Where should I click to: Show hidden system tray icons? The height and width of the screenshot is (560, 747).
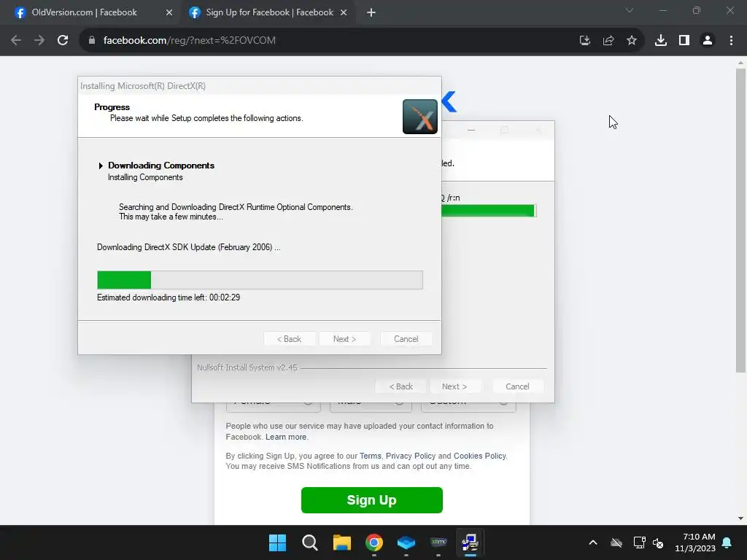click(x=593, y=542)
